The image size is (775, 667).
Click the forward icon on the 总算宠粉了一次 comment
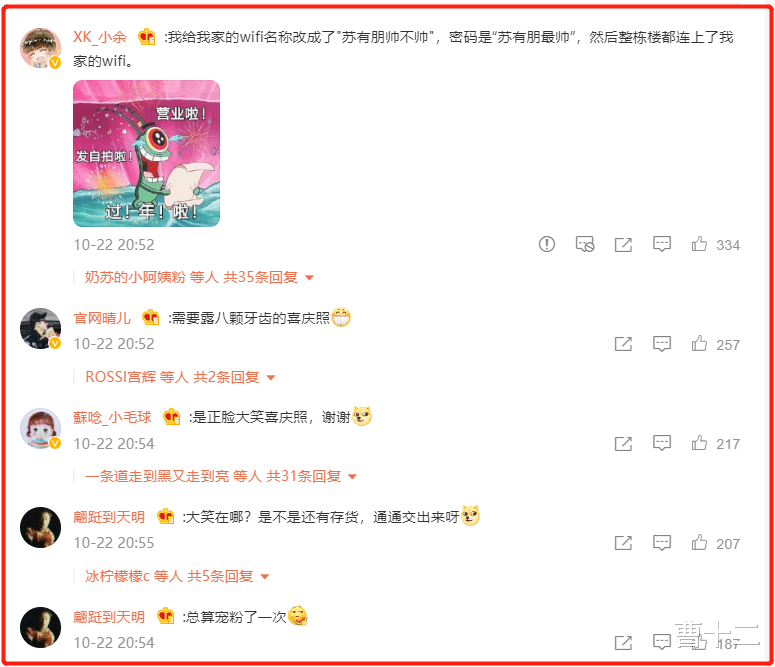[x=623, y=643]
